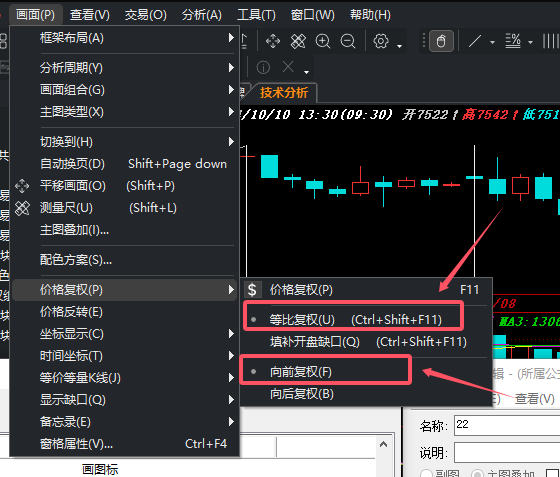This screenshot has width=560, height=477.
Task: Click the zoom in magnifier icon
Action: [x=323, y=41]
